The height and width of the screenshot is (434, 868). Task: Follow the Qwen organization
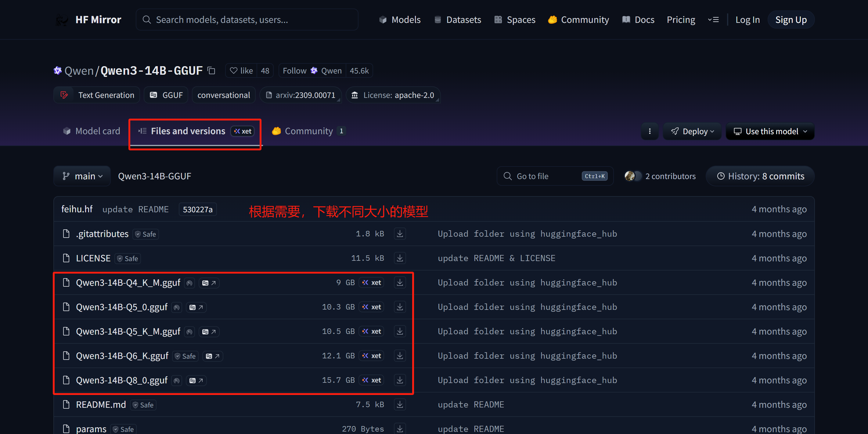pyautogui.click(x=312, y=71)
